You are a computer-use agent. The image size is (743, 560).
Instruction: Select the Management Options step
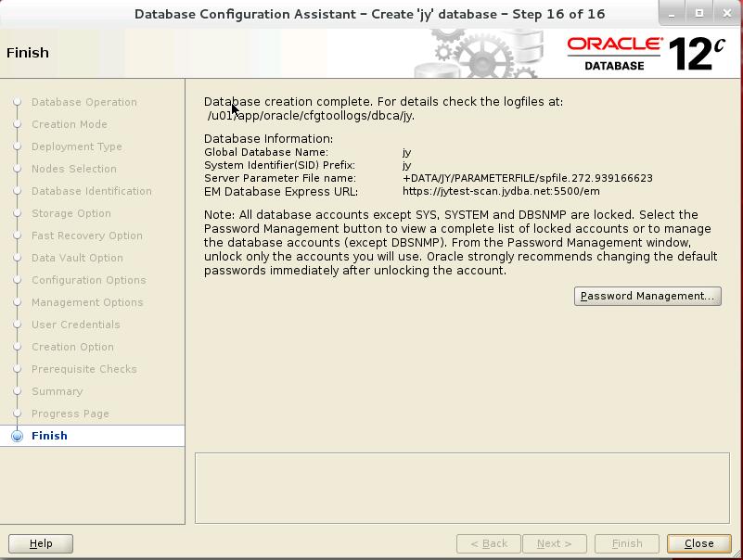(x=87, y=303)
